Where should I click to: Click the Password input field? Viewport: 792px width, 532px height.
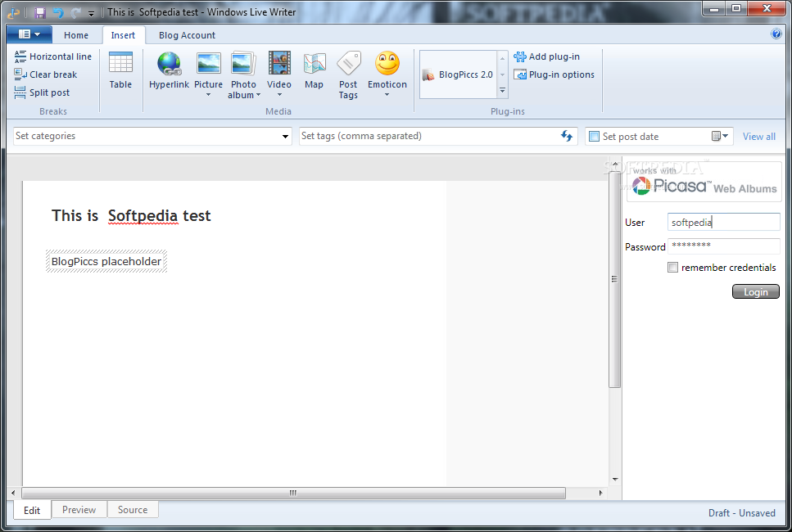click(724, 246)
